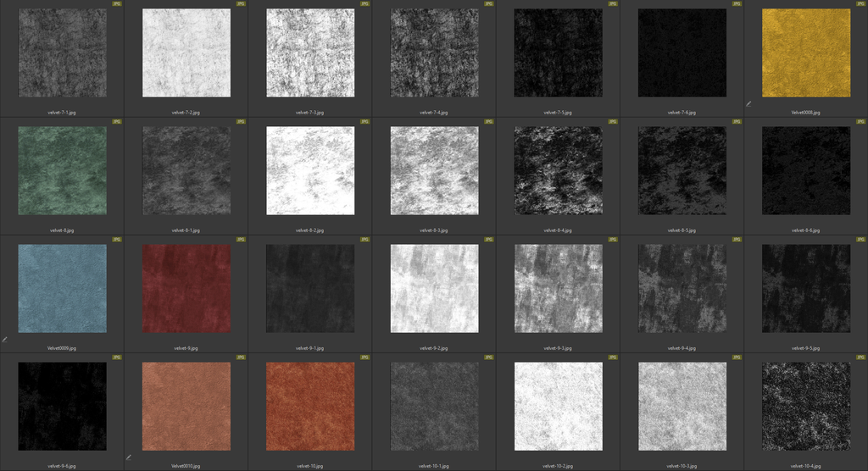This screenshot has height=471, width=868.
Task: Select the white velvet-7-2 thumbnail
Action: click(x=186, y=53)
